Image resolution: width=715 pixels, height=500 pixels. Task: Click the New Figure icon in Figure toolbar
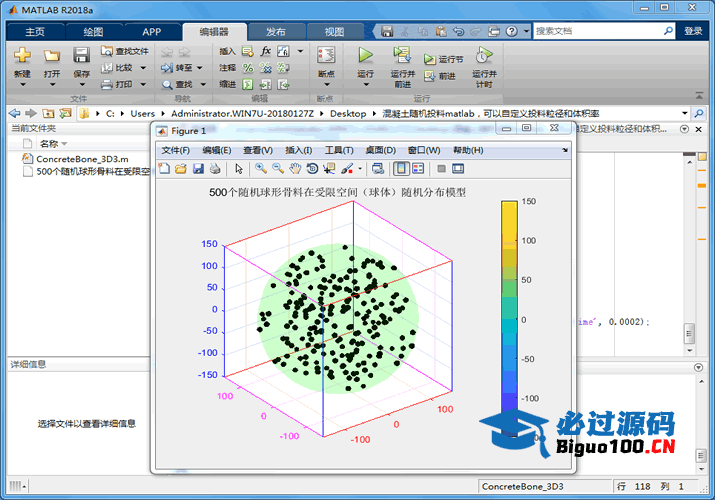click(x=164, y=169)
